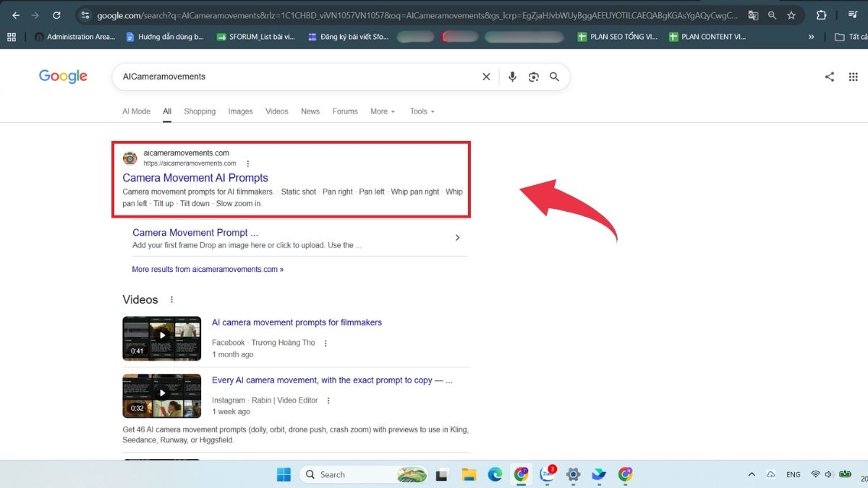Open Settings gear in the taskbar
The image size is (868, 488).
click(x=573, y=474)
